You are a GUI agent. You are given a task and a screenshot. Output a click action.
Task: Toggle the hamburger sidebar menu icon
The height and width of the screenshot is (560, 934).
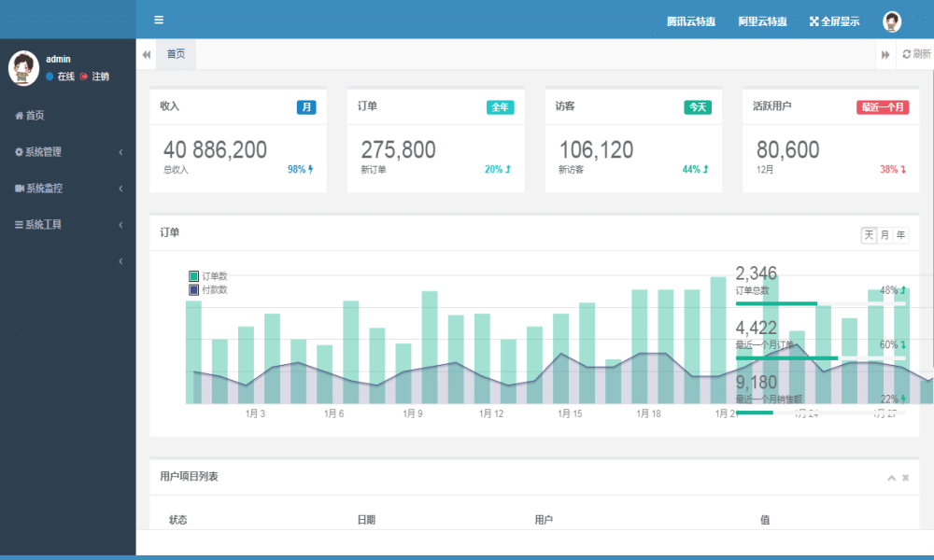pos(159,20)
